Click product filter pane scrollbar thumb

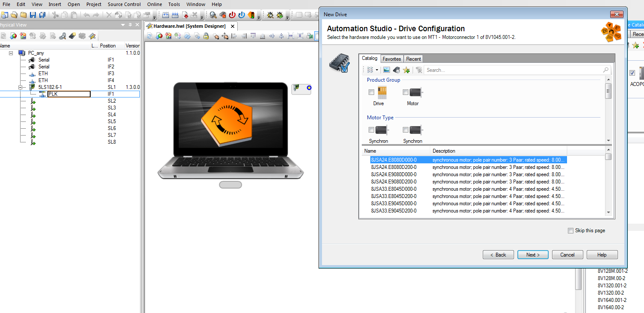coord(609,91)
